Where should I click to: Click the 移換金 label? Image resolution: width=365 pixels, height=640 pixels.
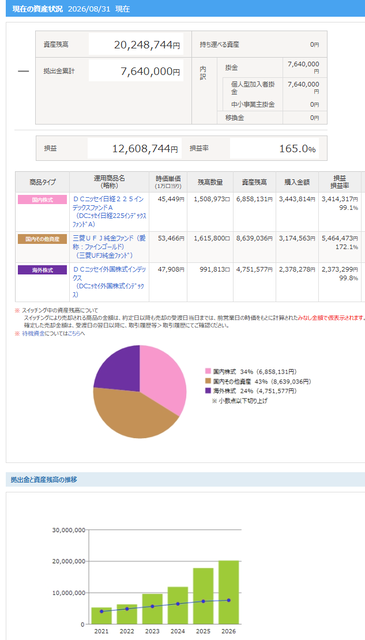coord(234,118)
